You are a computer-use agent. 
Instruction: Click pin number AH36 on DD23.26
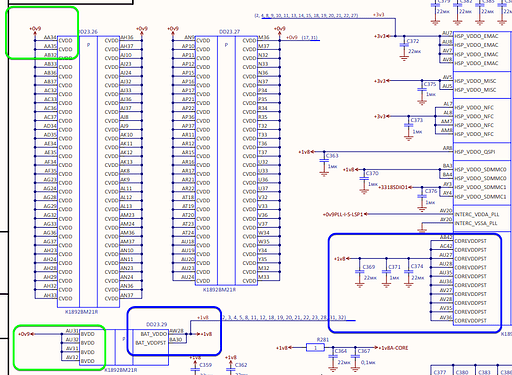[x=127, y=37]
